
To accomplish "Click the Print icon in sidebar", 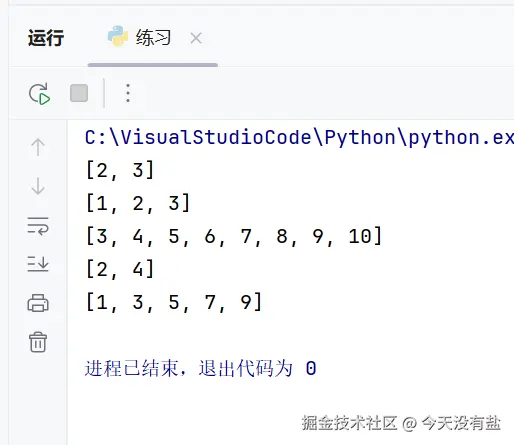I will click(x=38, y=303).
